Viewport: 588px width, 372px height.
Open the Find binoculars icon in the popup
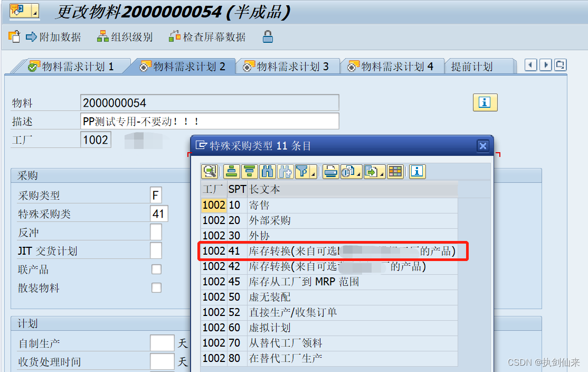pos(267,172)
